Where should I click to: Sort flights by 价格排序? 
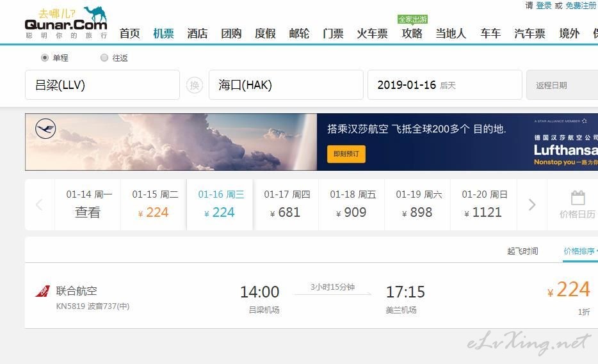(579, 251)
